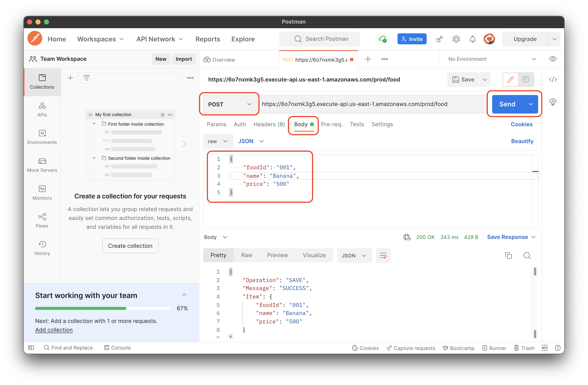Open the Workspaces dropdown

(x=101, y=39)
